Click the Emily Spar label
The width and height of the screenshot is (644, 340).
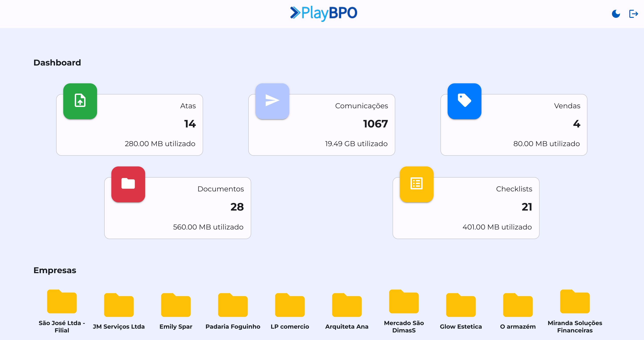coord(176,326)
